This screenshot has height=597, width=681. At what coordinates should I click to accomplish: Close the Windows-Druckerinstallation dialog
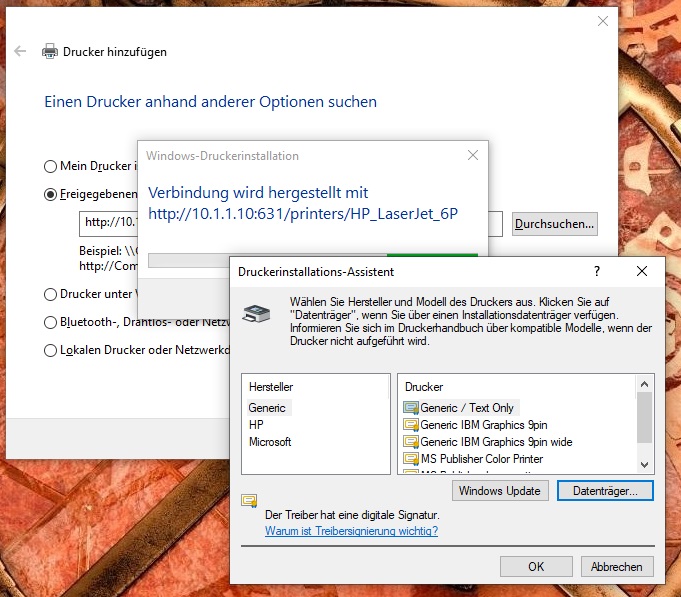pyautogui.click(x=473, y=155)
